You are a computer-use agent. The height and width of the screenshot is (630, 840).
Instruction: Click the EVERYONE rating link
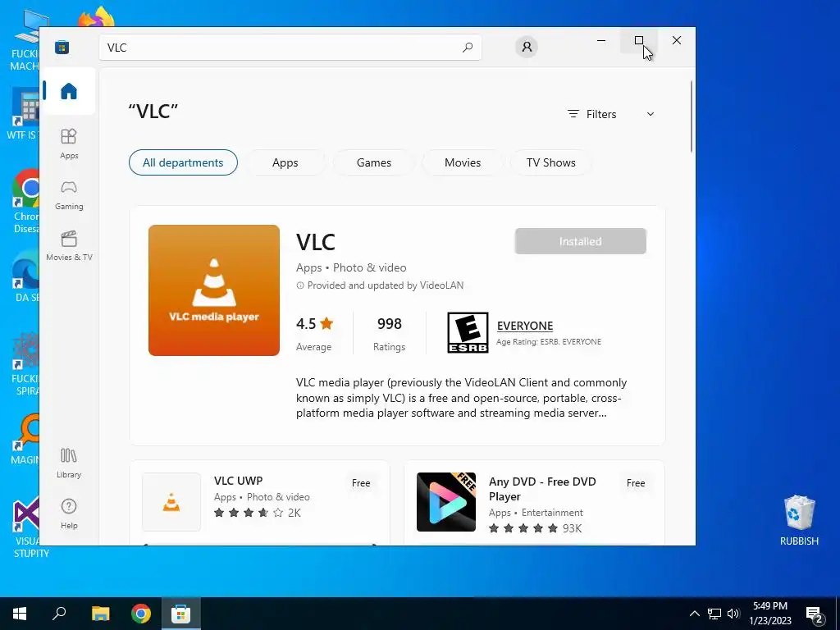pos(525,326)
